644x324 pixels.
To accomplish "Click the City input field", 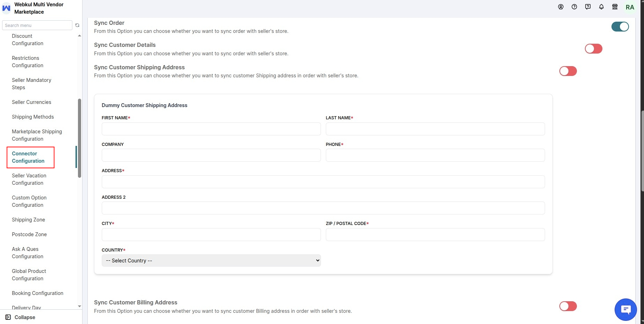I will 211,234.
